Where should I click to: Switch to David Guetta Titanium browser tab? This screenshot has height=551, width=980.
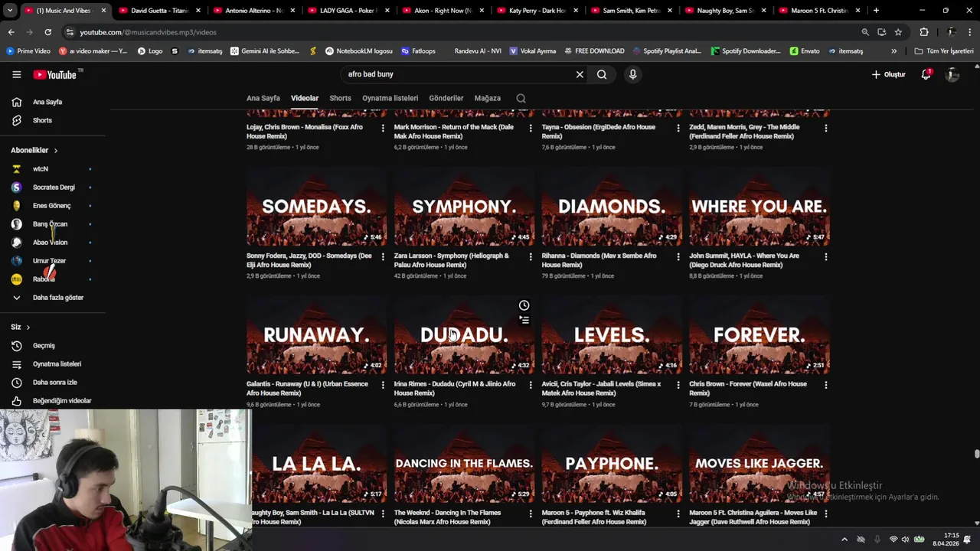pyautogui.click(x=159, y=11)
